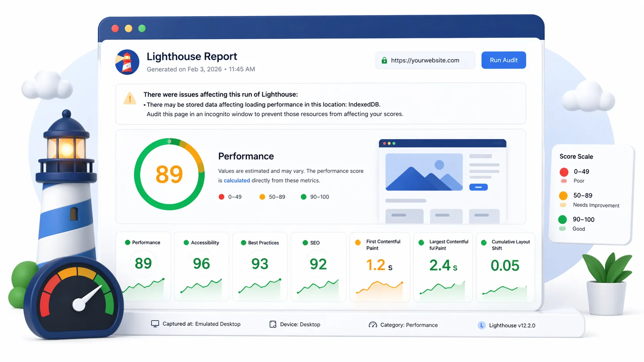Click the First Contentful Paint metric card
The height and width of the screenshot is (362, 644).
point(379,266)
